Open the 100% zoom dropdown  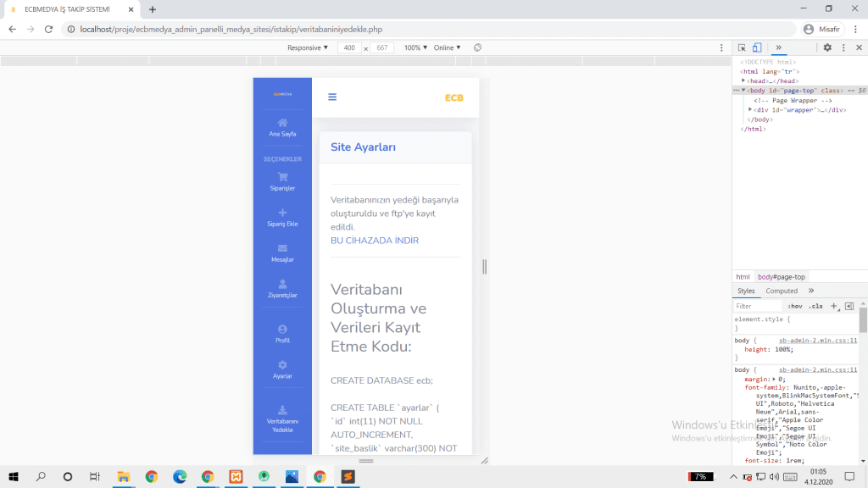415,47
